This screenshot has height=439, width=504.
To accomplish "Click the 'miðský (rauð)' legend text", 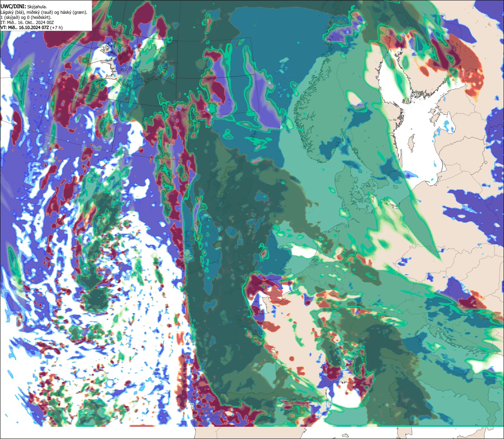I will click(40, 13).
